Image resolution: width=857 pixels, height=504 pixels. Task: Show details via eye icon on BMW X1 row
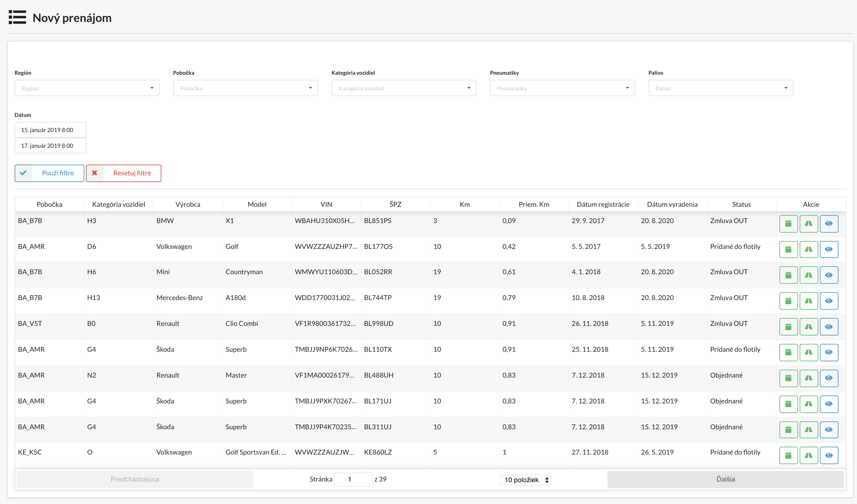[829, 223]
